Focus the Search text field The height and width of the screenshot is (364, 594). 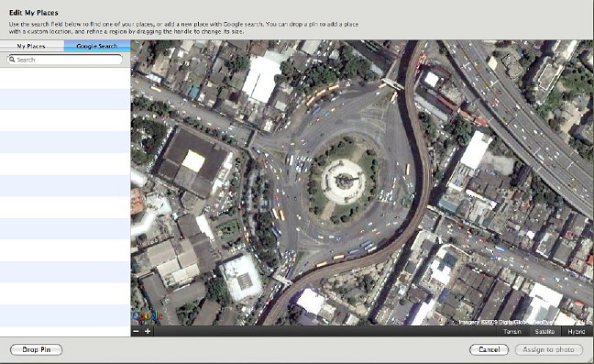(x=65, y=60)
